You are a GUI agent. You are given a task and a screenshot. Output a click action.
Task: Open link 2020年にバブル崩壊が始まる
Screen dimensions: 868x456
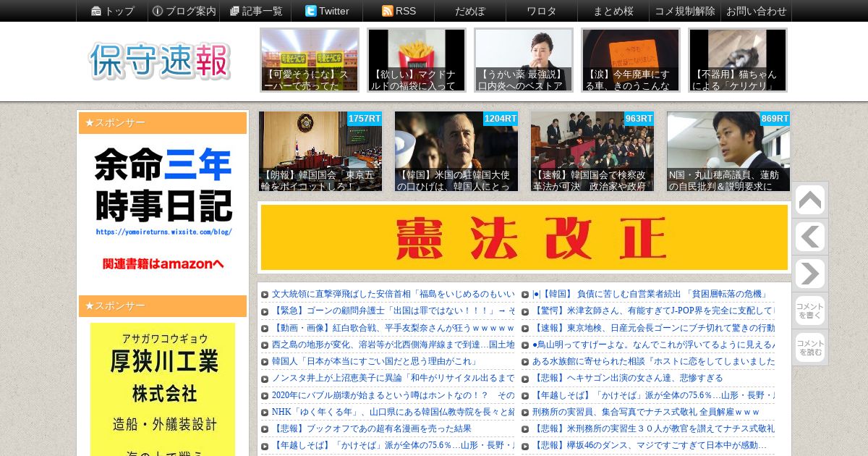(393, 395)
